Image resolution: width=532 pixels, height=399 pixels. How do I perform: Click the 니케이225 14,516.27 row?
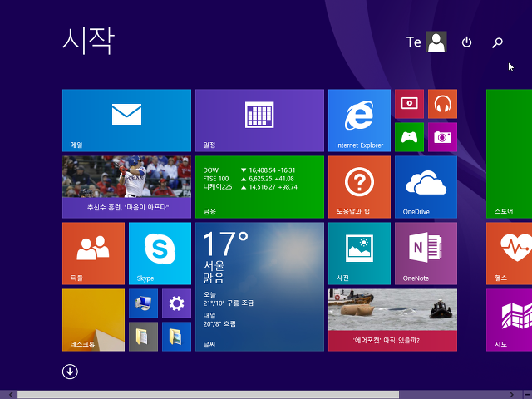coord(250,187)
